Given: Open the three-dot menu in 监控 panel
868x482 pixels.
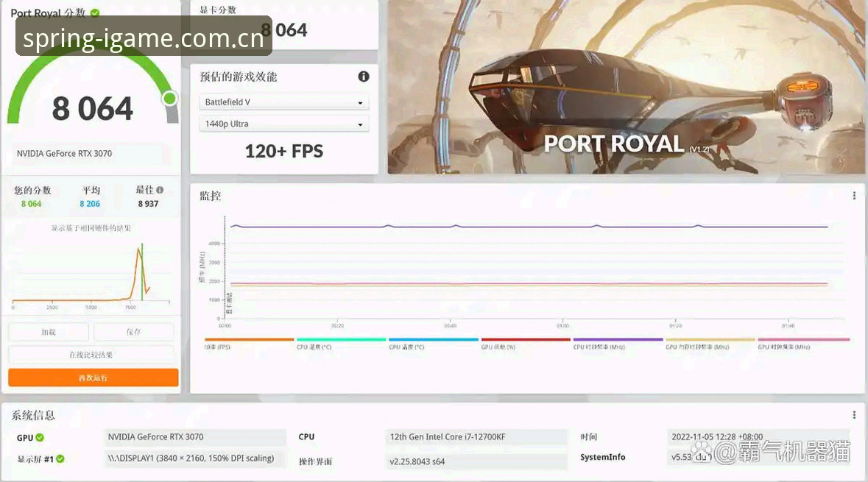Looking at the screenshot, I should point(854,195).
